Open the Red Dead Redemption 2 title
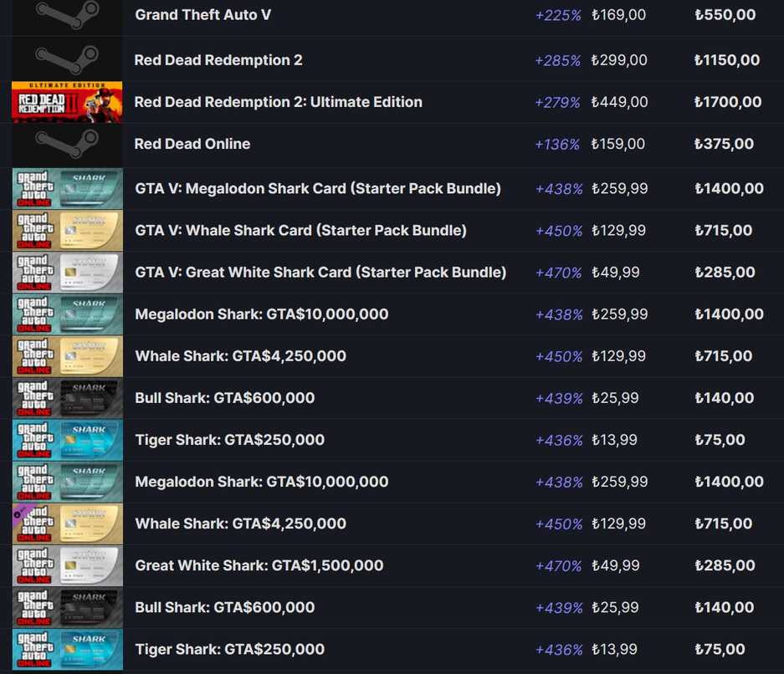This screenshot has width=784, height=674. 218,60
